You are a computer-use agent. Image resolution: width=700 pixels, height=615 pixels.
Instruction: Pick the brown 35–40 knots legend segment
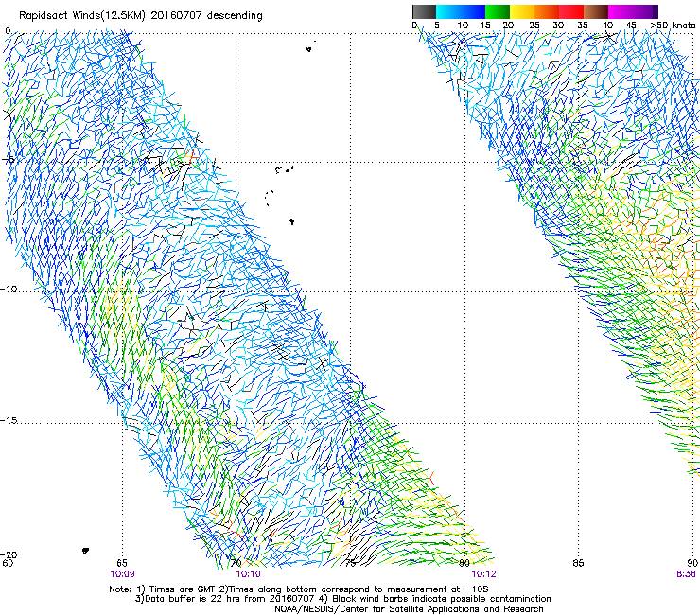[x=596, y=11]
